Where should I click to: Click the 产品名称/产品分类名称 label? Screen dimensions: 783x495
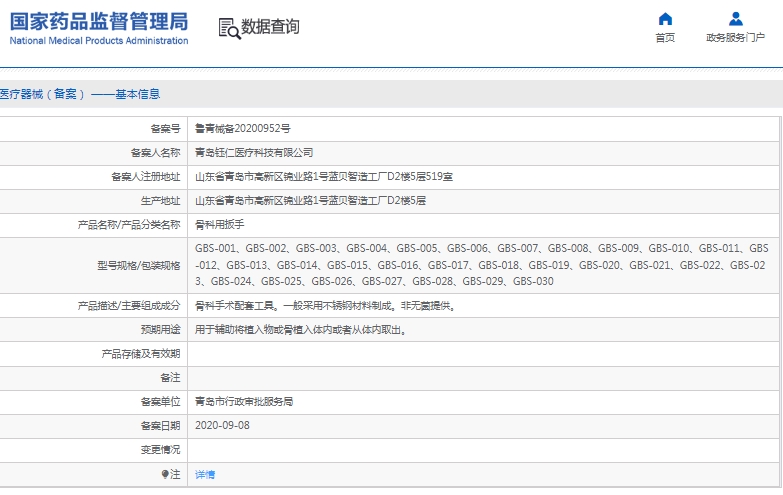click(x=129, y=224)
